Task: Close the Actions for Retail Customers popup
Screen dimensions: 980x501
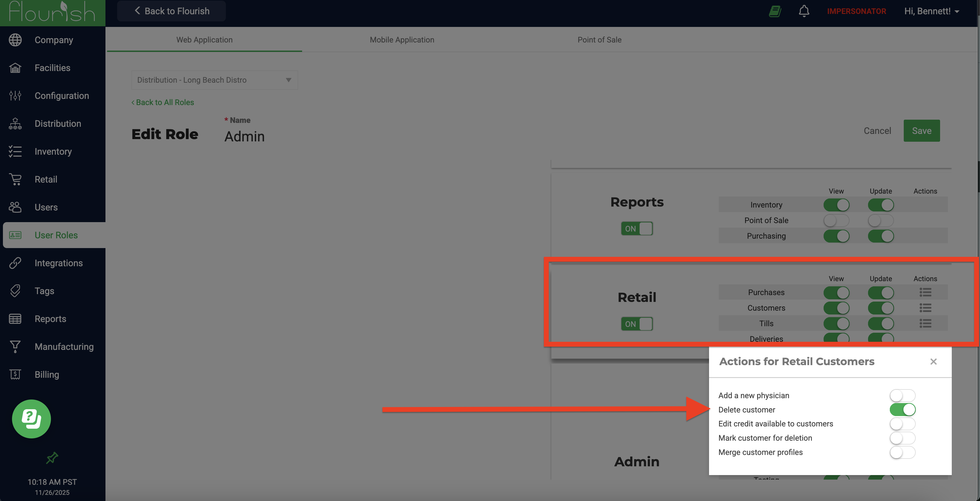Action: [933, 362]
